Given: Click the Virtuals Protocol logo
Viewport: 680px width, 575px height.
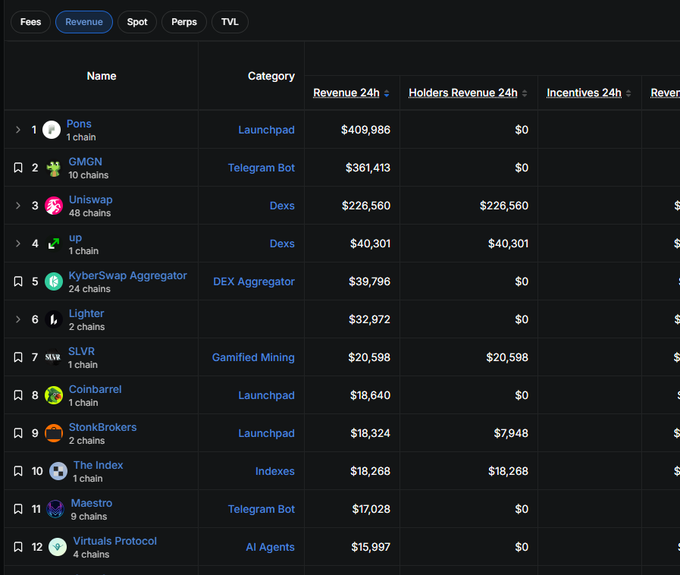Looking at the screenshot, I should (x=58, y=547).
